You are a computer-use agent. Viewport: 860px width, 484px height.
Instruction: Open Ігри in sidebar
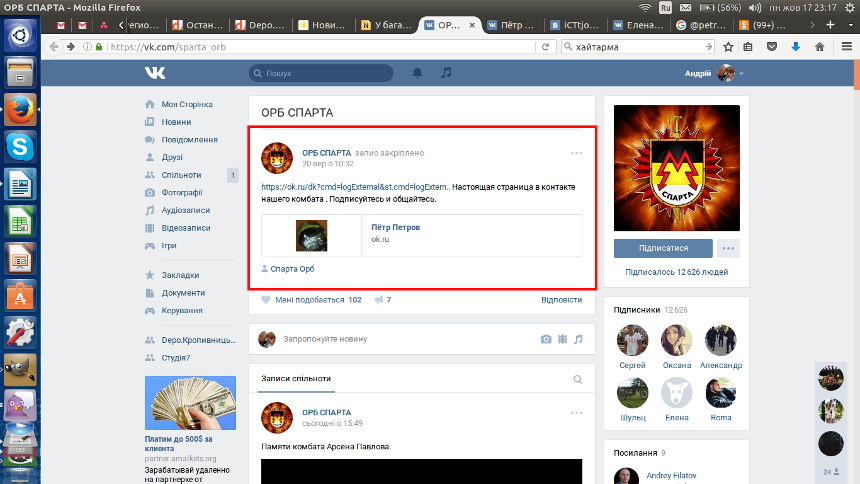[x=169, y=245]
